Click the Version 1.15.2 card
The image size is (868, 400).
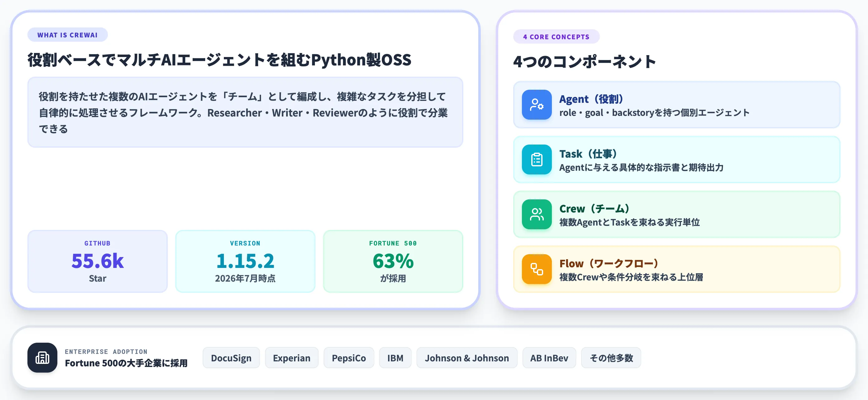click(x=245, y=261)
